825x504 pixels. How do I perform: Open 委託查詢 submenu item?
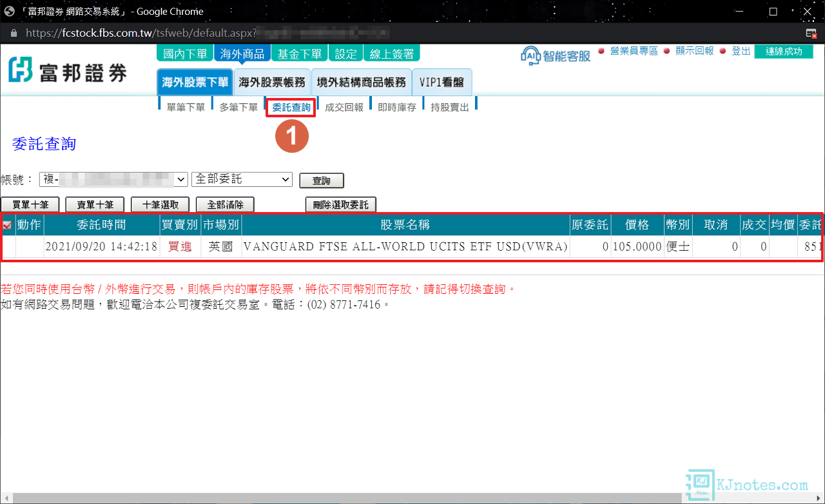(291, 108)
